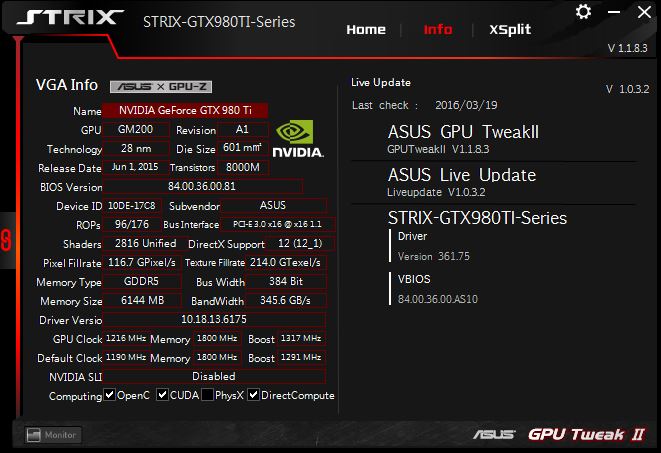The image size is (661, 453).
Task: Enable the PhysX checkbox
Action: (207, 396)
